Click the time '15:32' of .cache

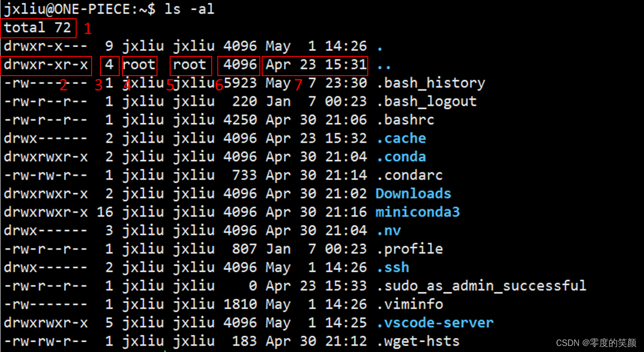pyautogui.click(x=346, y=139)
